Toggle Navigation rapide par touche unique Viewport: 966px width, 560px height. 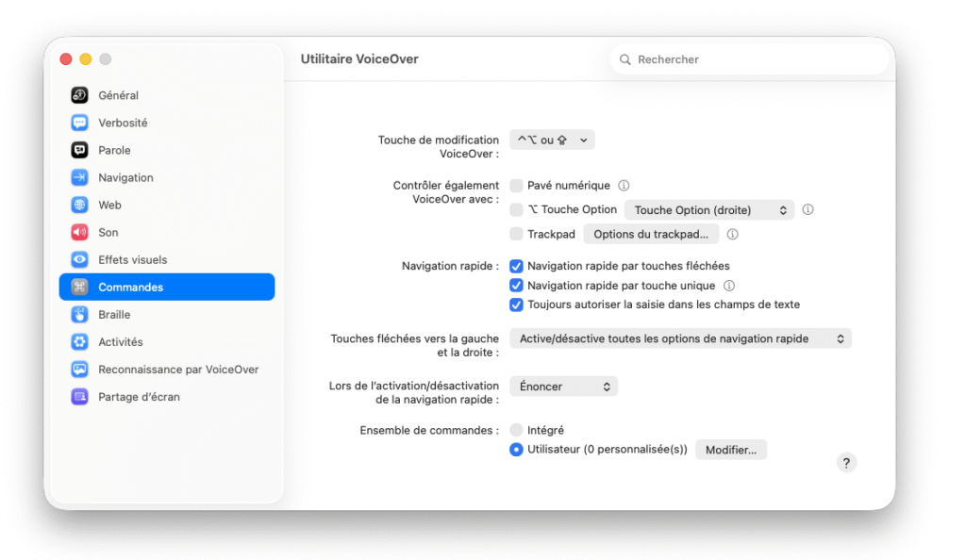click(516, 286)
